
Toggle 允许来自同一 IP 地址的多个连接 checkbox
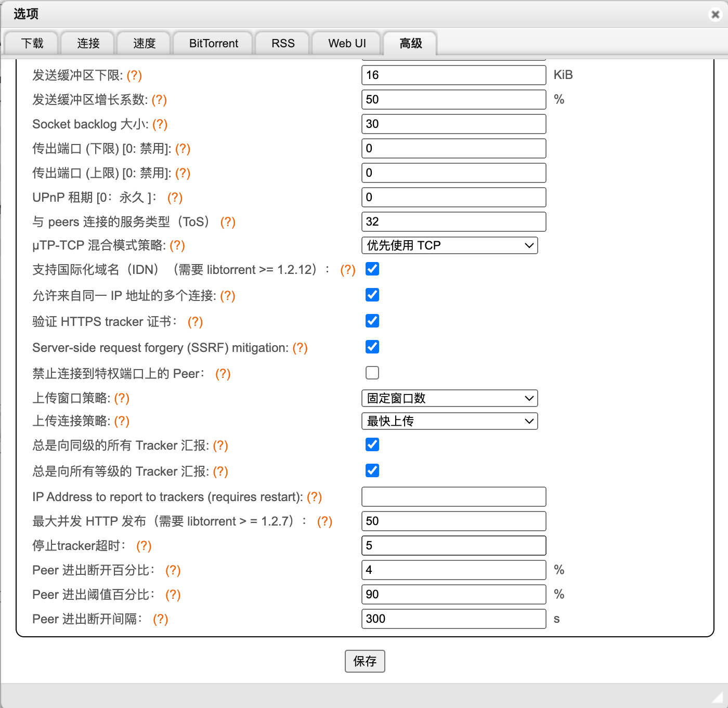[x=372, y=295]
